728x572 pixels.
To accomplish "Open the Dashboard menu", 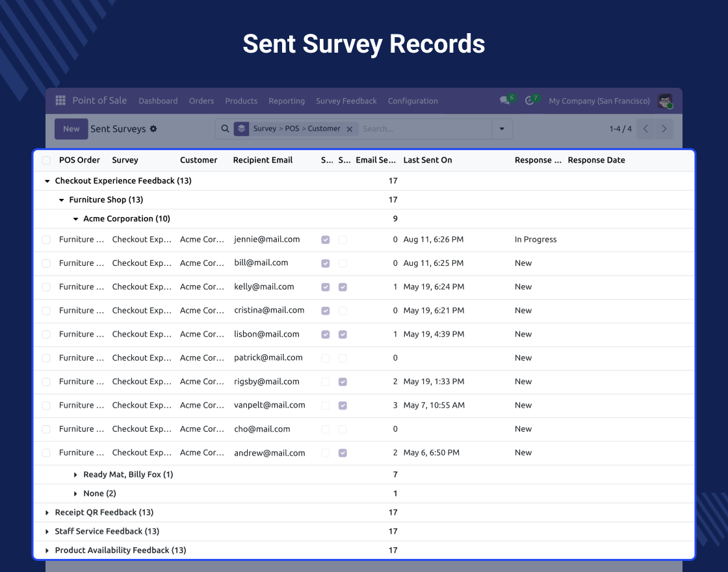I will pyautogui.click(x=158, y=101).
